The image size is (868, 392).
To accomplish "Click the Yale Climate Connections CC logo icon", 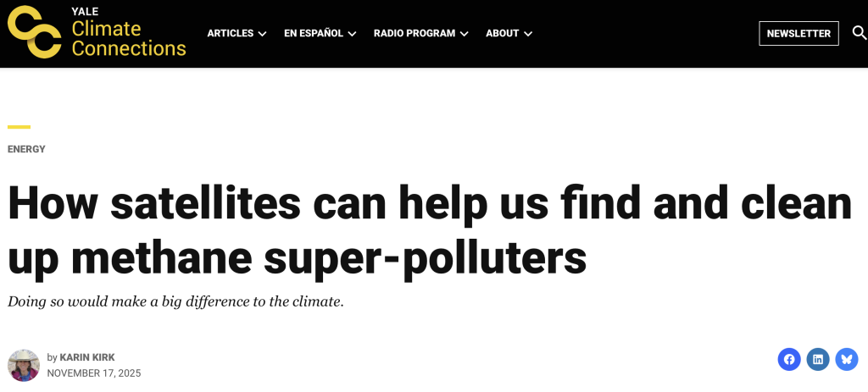I will [34, 32].
